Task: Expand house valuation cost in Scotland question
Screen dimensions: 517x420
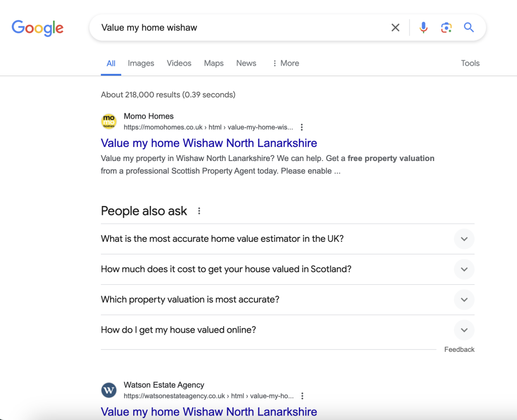Action: tap(464, 269)
